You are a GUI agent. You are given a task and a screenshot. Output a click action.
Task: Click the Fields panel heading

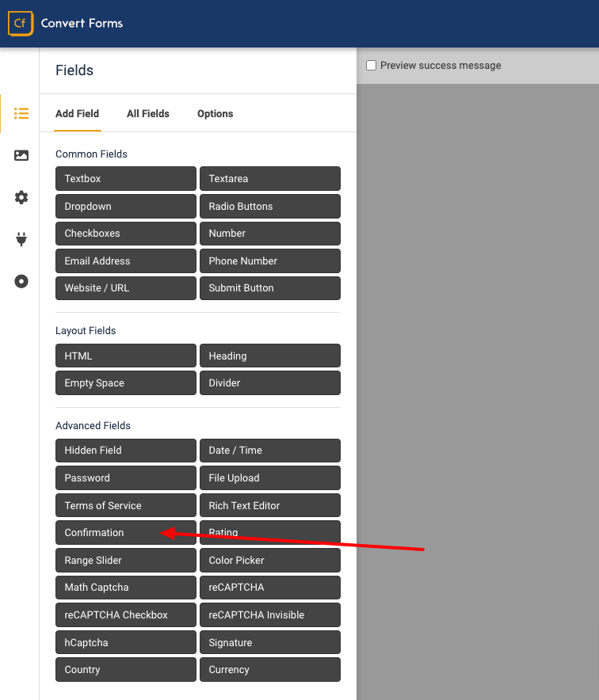pyautogui.click(x=74, y=70)
